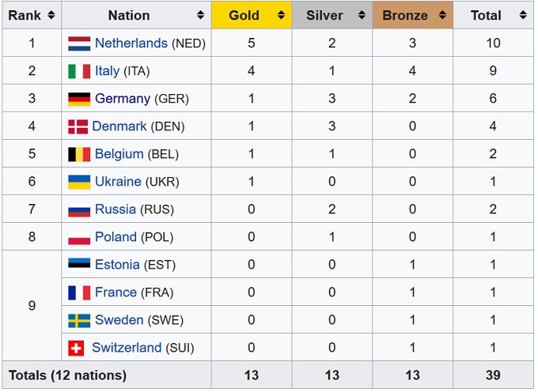Click the Sweden flag icon
The height and width of the screenshot is (392, 538).
79,320
